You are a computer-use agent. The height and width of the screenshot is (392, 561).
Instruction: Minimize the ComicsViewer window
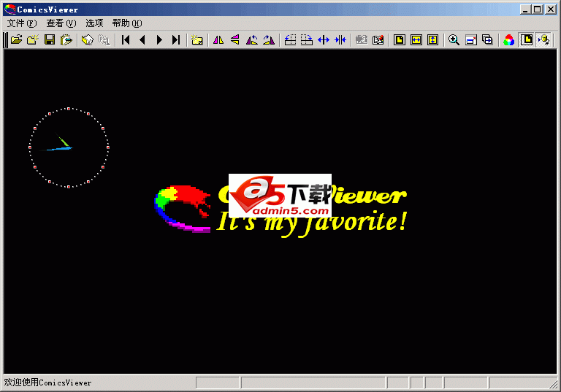point(525,9)
